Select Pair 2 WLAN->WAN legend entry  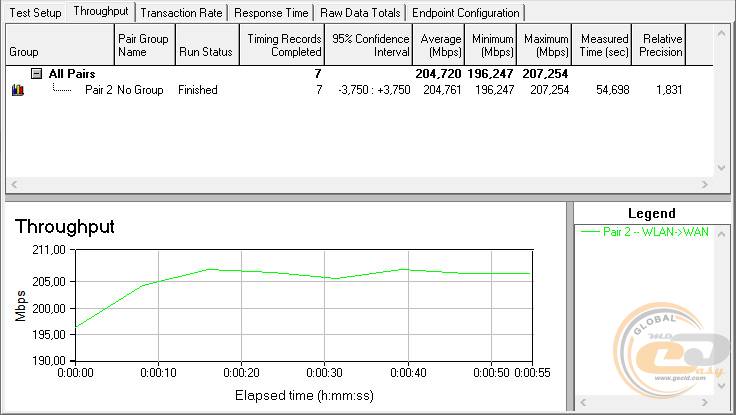tap(655, 231)
